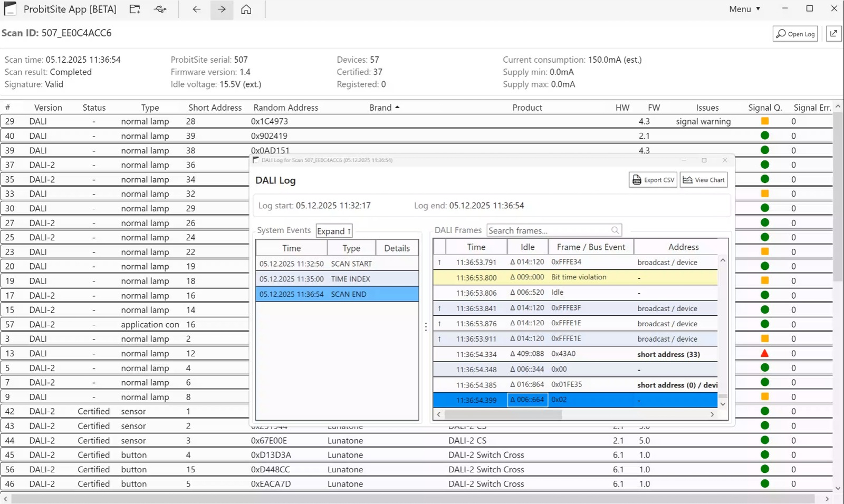Sort by the Brand column header

384,108
